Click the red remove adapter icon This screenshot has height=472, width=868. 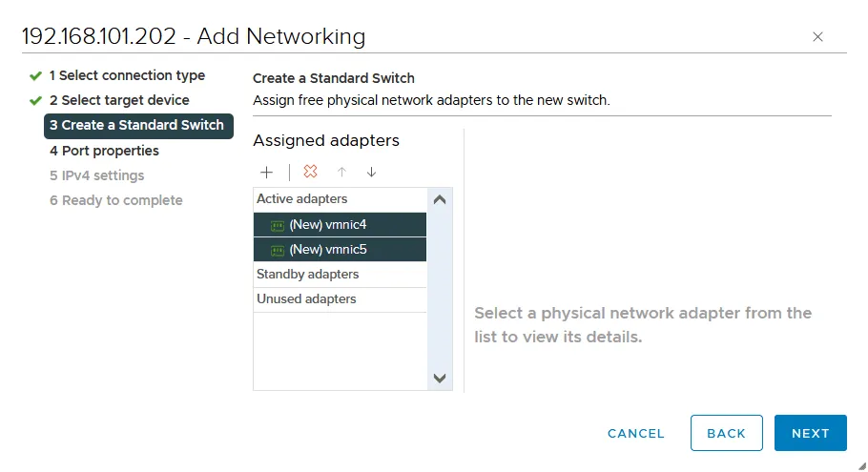pos(310,173)
